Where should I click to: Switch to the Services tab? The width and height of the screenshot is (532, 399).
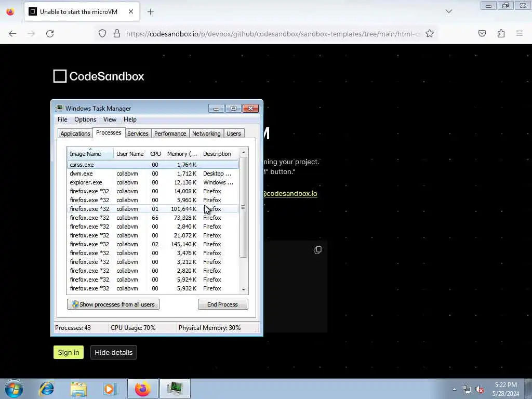(137, 134)
